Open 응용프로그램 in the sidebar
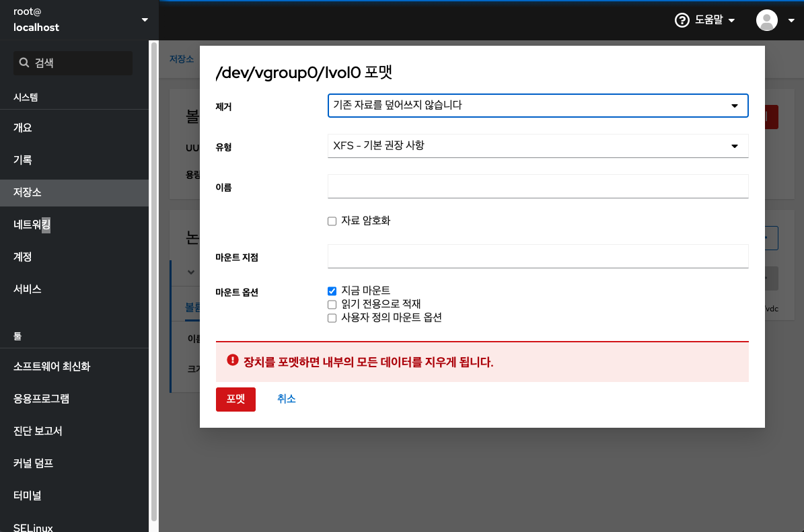This screenshot has height=532, width=804. (x=75, y=399)
